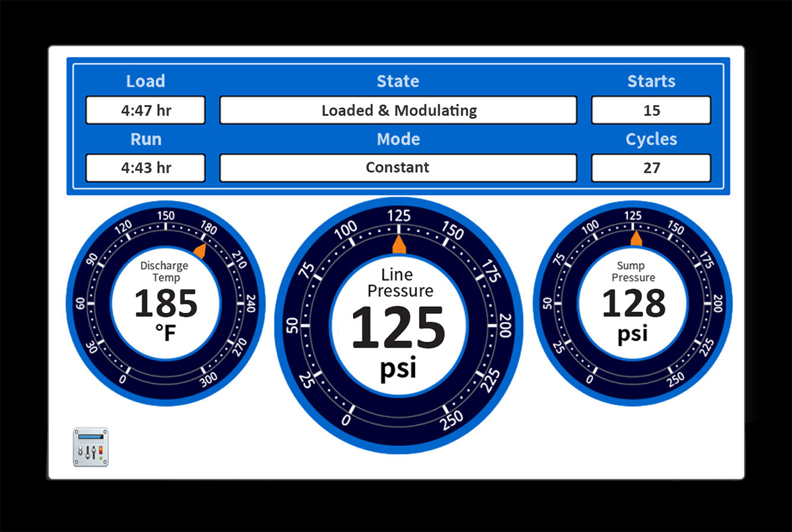Click the Load heading label
Viewport: 792px width, 532px height.
click(x=145, y=81)
